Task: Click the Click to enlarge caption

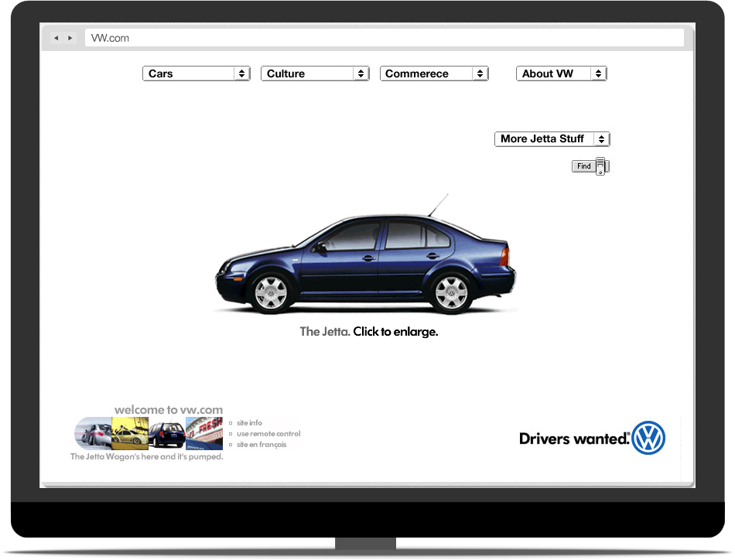Action: point(395,332)
